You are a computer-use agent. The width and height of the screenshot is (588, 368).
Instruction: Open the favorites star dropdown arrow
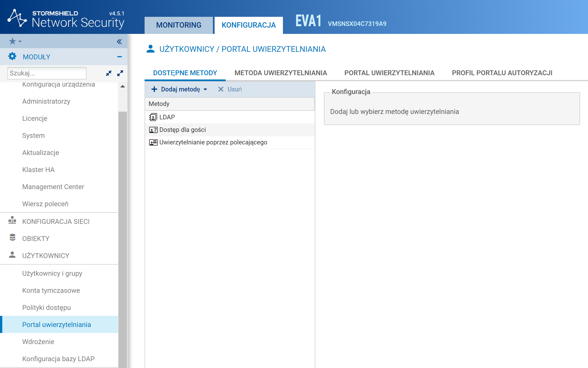click(x=20, y=42)
